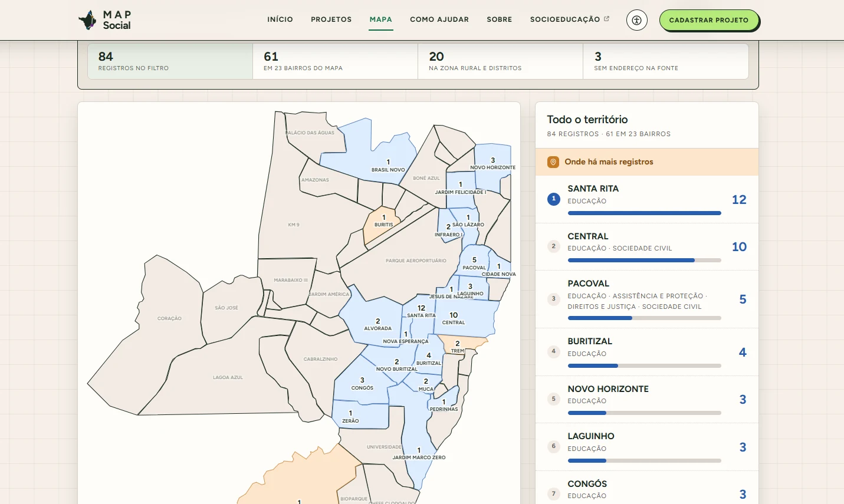The height and width of the screenshot is (504, 844).
Task: Click the pin icon beside Onde há mais registros
Action: [553, 162]
